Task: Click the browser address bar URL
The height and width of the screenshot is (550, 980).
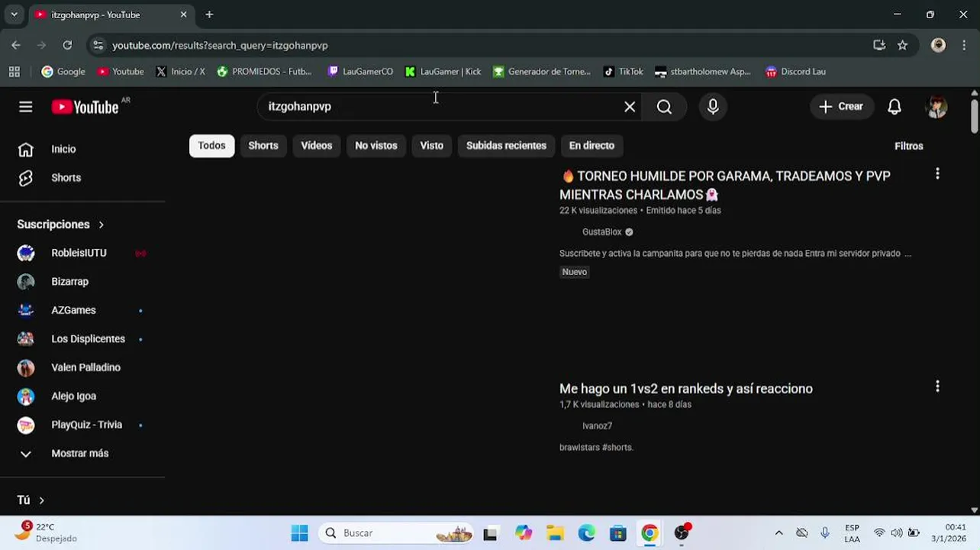Action: [220, 46]
